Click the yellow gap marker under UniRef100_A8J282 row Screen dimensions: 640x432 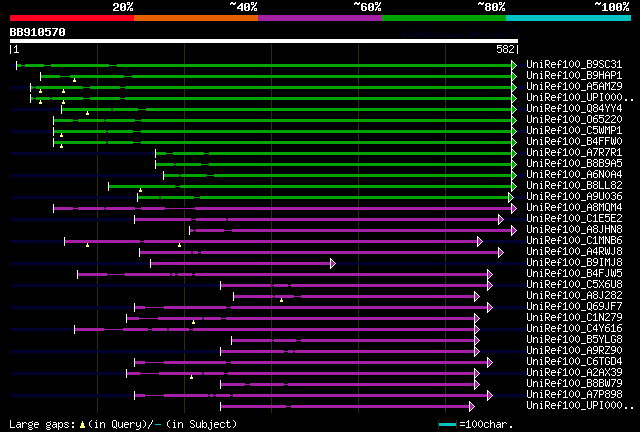tap(281, 301)
